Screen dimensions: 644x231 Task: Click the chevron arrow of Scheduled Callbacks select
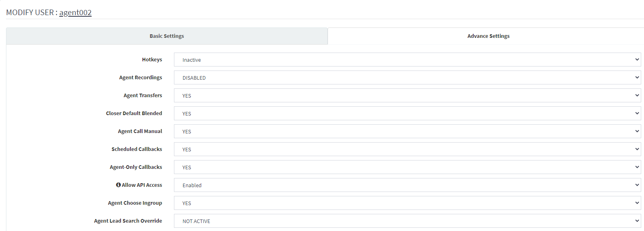coord(637,149)
